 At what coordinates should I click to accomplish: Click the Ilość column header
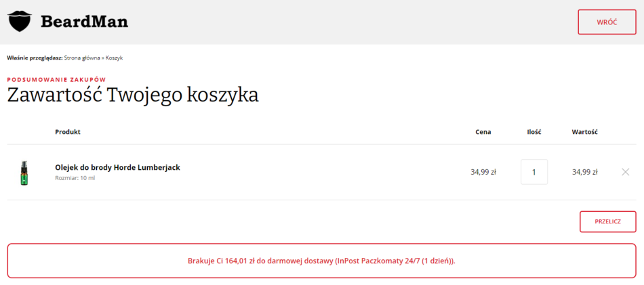tap(534, 132)
